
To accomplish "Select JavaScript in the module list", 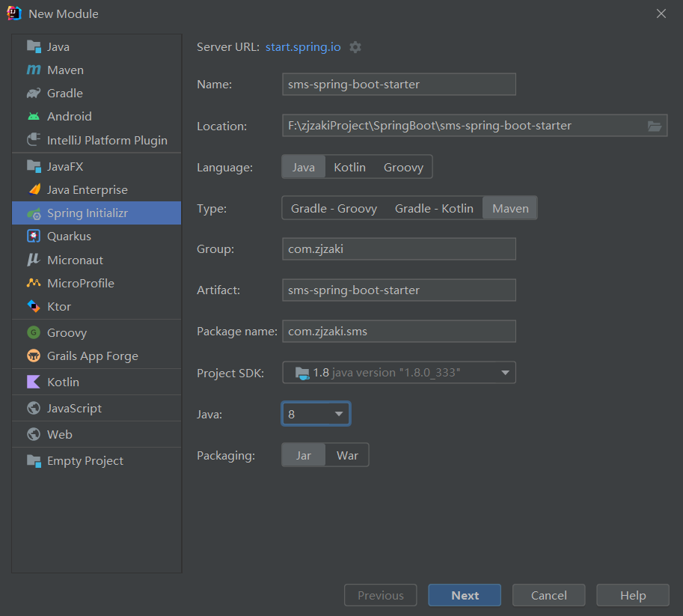I will 97,408.
